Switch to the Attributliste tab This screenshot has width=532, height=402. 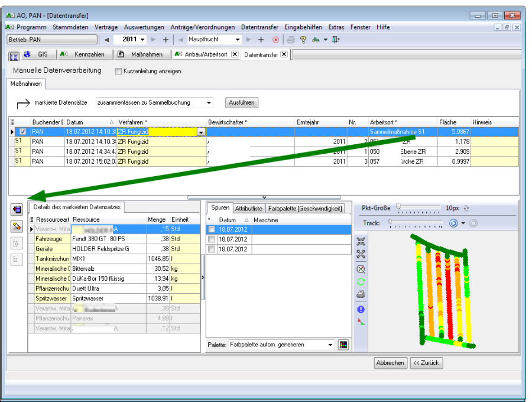point(249,208)
